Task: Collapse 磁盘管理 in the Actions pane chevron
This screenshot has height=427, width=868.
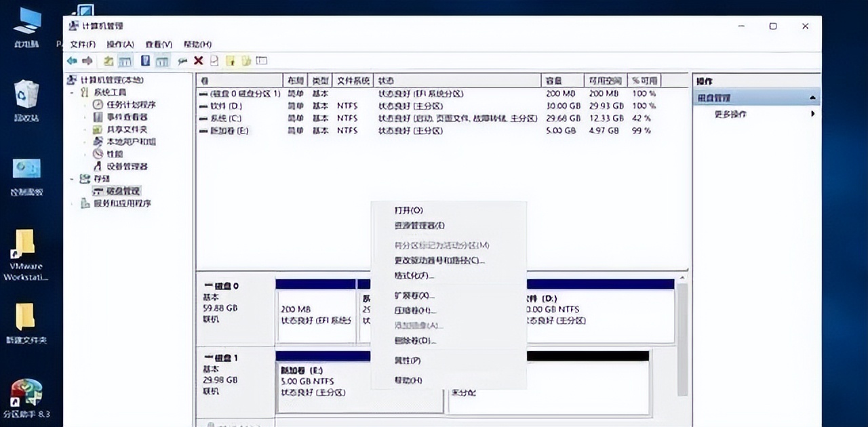Action: [813, 97]
